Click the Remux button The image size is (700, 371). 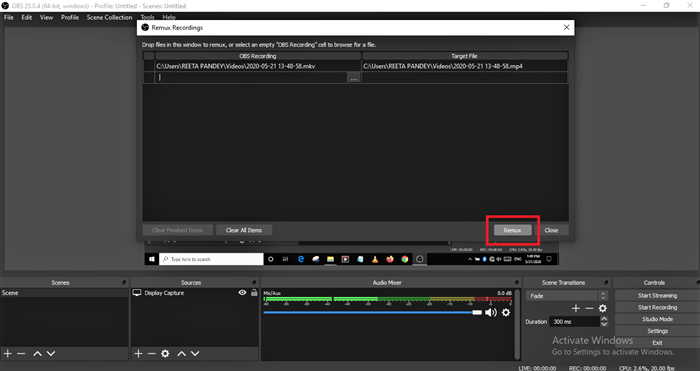click(x=512, y=230)
